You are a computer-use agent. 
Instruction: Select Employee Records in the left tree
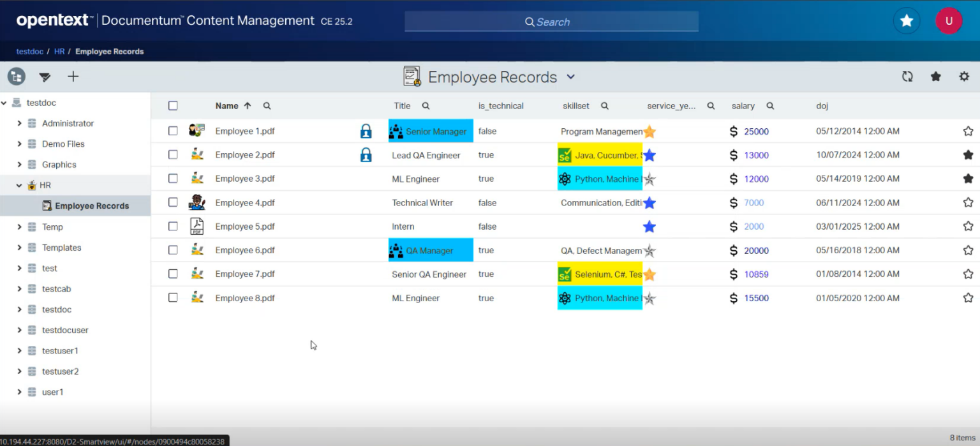point(92,205)
